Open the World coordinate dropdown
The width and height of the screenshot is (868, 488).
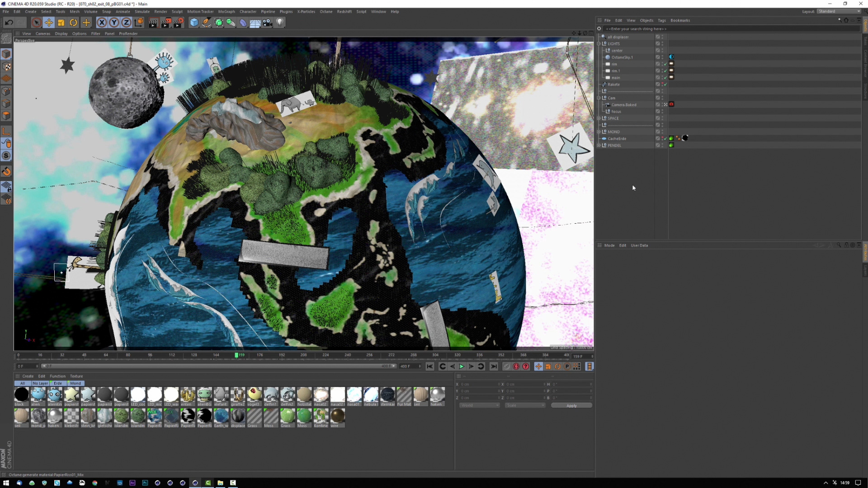tap(480, 405)
